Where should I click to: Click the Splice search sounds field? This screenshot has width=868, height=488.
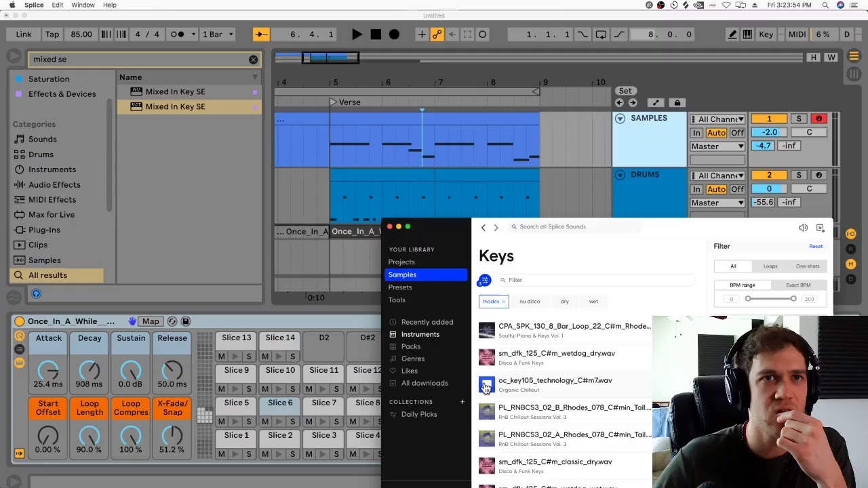(x=575, y=227)
